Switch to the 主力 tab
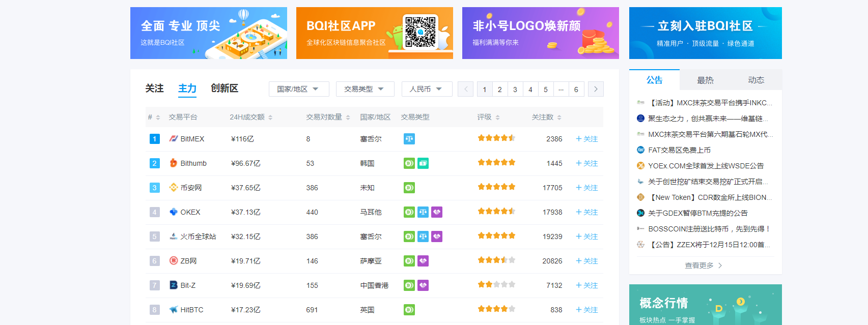 187,88
